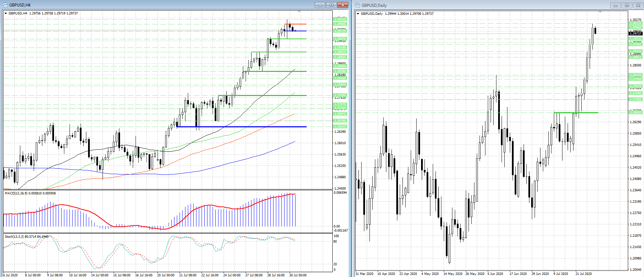Click the current price label 1.29737 on Daily chart
Image resolution: width=644 pixels, height=277 pixels.
[x=635, y=34]
